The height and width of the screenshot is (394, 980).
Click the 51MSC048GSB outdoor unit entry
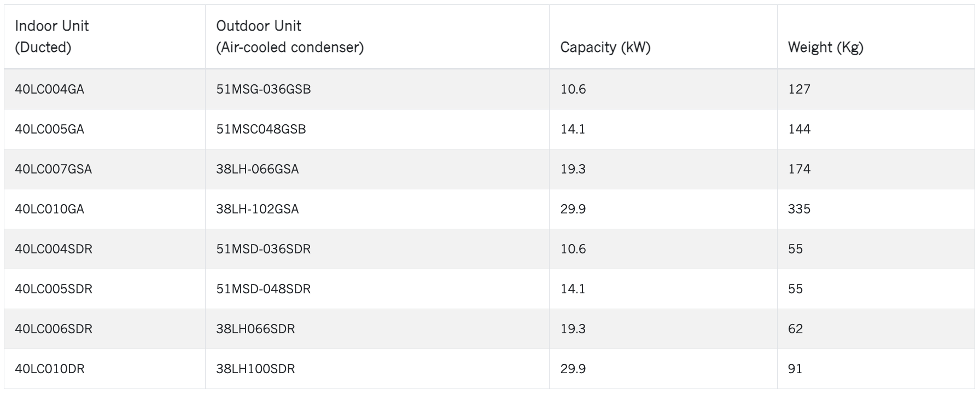377,129
